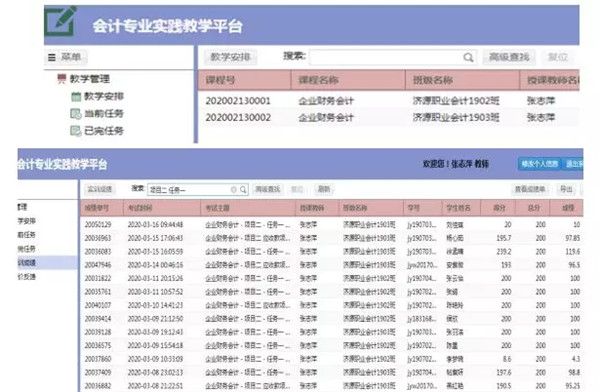Select score row 20037409

331,372
